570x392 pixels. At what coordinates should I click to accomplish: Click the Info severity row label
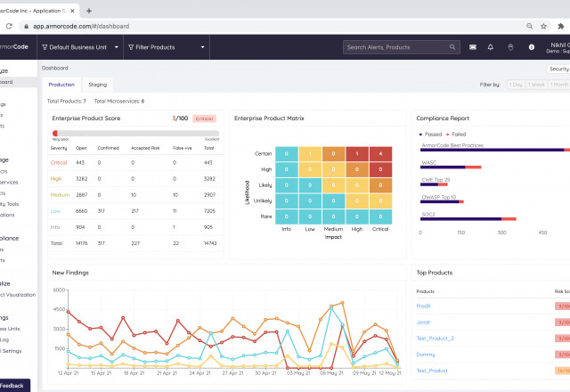click(x=55, y=227)
